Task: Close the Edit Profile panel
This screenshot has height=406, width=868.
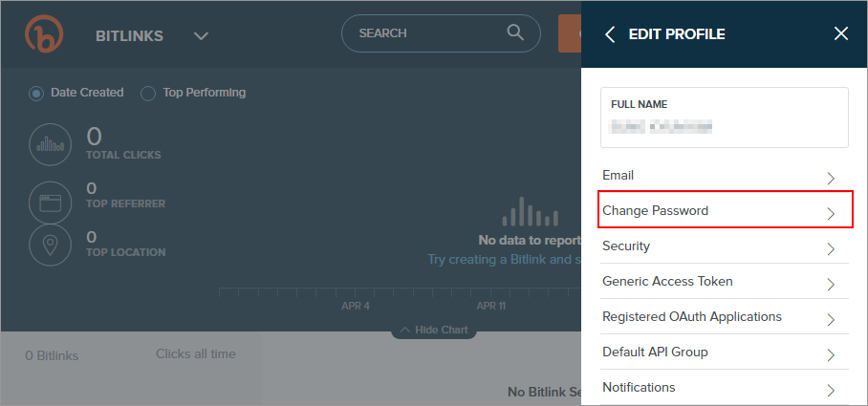Action: click(x=841, y=33)
